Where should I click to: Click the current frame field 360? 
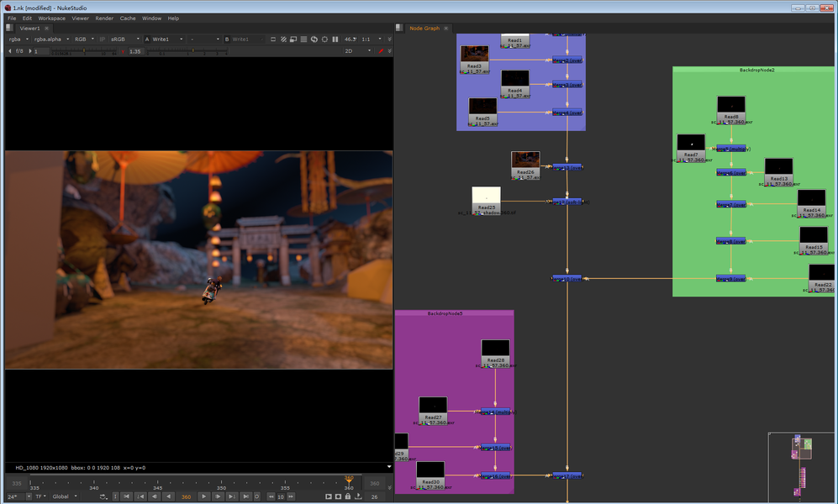[x=186, y=496]
